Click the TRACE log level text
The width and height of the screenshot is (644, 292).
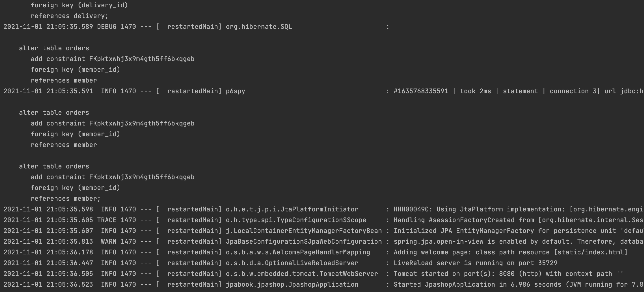tap(107, 220)
